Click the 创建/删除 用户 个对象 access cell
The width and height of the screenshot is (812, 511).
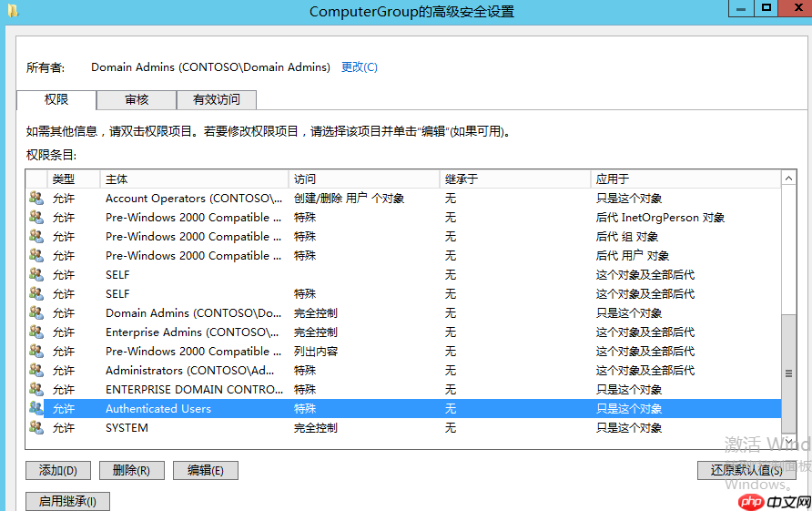349,198
